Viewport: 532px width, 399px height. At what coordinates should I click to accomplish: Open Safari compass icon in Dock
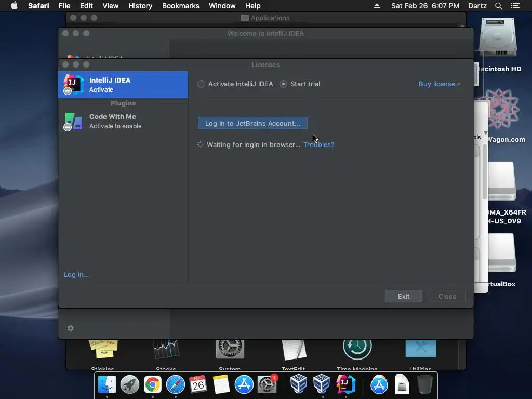click(x=176, y=384)
